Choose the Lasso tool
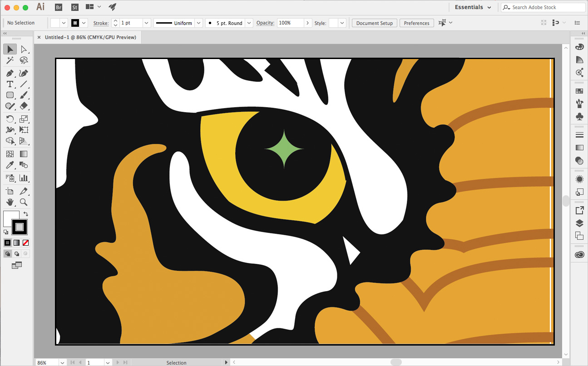 tap(24, 60)
